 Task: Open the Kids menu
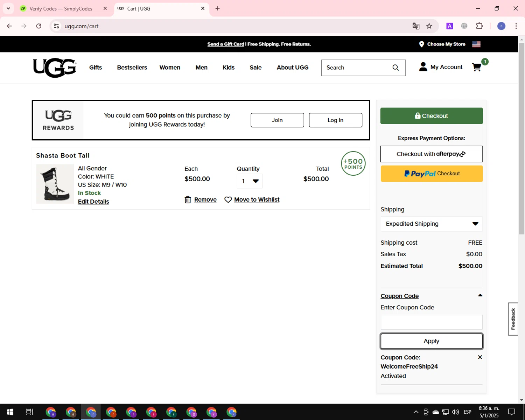pos(229,68)
